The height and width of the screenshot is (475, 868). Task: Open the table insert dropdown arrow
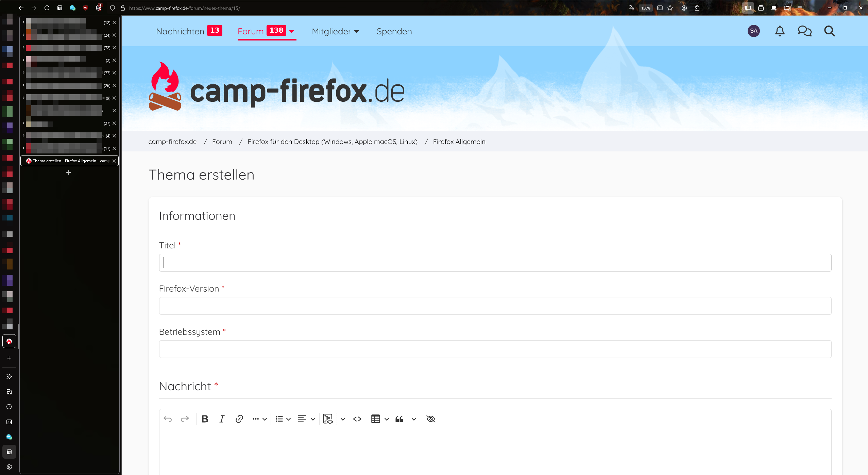point(387,419)
